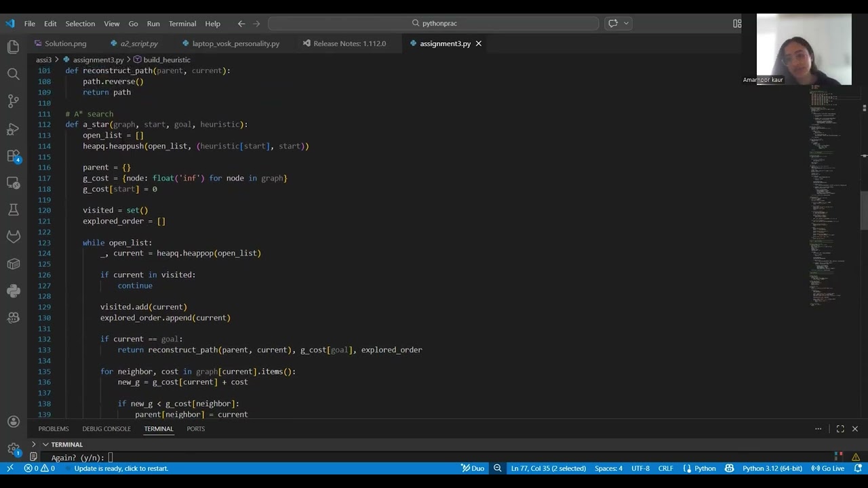Open the Copilot chat icon in the title bar
The width and height of the screenshot is (868, 488).
point(613,23)
